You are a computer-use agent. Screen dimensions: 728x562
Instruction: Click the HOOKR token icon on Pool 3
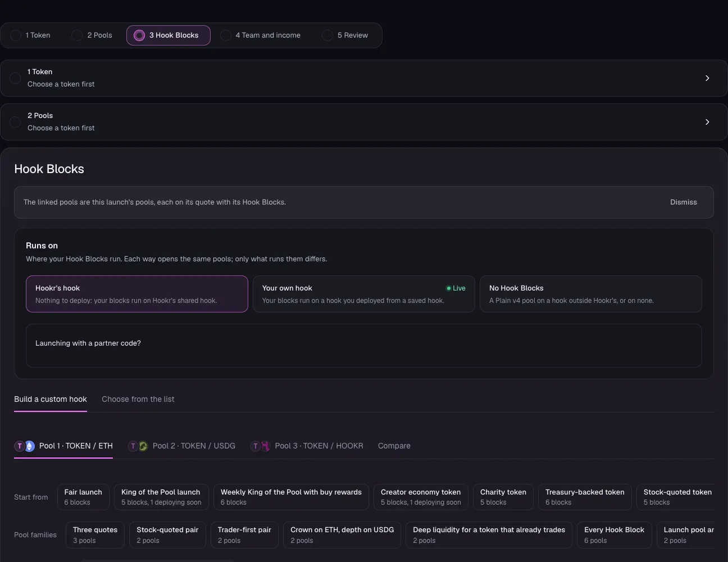pyautogui.click(x=265, y=446)
